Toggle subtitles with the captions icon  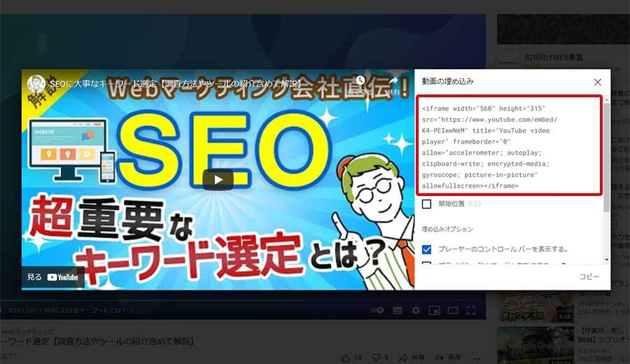tap(398, 311)
